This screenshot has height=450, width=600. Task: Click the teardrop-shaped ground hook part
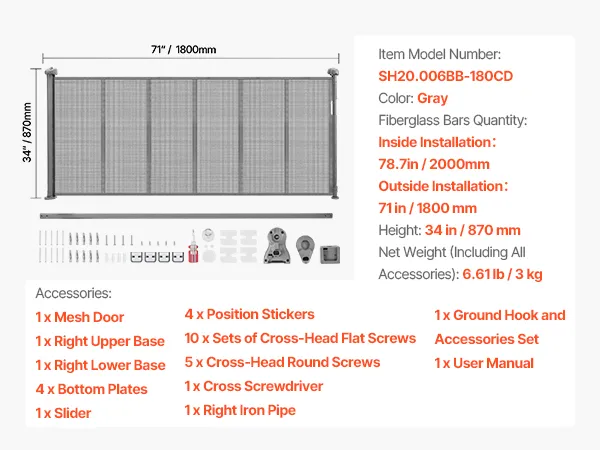[305, 249]
